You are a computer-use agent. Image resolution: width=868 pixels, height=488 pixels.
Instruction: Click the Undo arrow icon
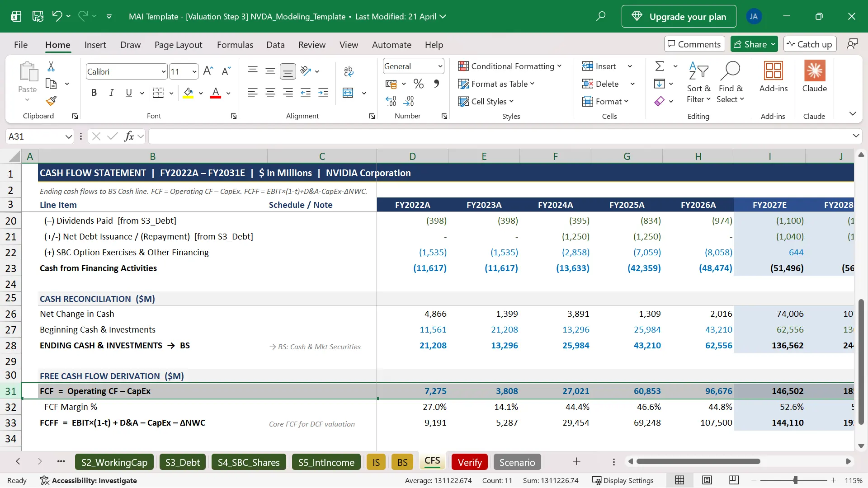pos(57,16)
